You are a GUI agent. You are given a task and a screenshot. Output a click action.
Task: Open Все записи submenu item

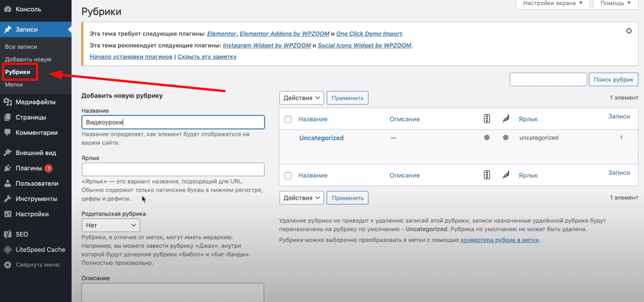[x=21, y=47]
